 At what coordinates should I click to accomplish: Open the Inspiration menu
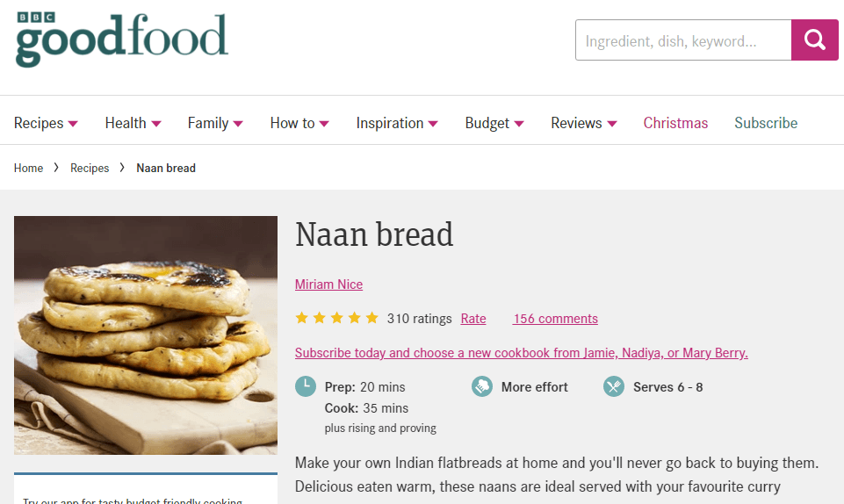pos(396,123)
